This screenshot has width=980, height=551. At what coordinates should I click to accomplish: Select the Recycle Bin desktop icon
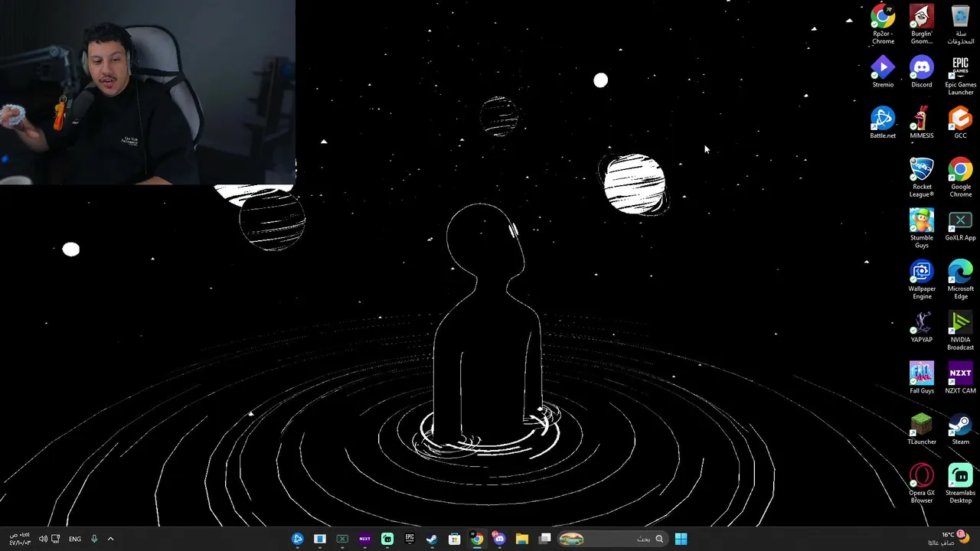coord(960,24)
